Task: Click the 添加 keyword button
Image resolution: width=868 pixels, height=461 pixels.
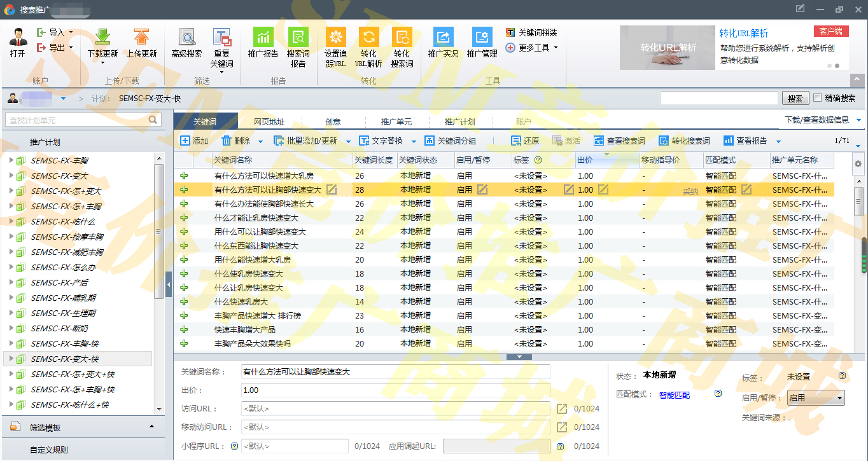Action: [x=194, y=141]
